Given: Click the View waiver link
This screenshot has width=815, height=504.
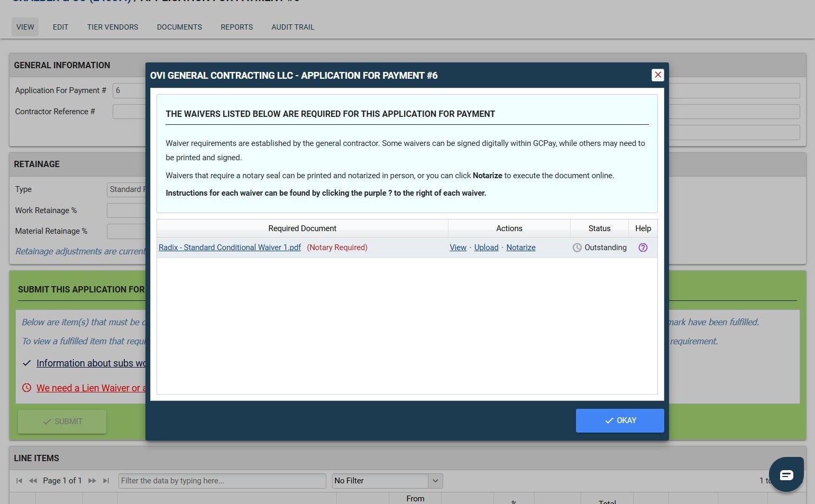Looking at the screenshot, I should pyautogui.click(x=458, y=248).
